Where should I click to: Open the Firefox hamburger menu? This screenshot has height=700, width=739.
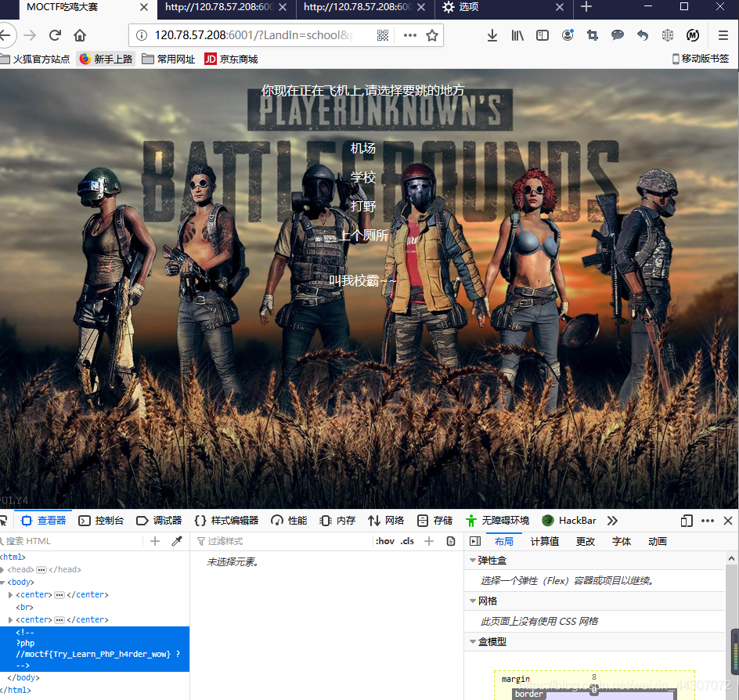(723, 35)
